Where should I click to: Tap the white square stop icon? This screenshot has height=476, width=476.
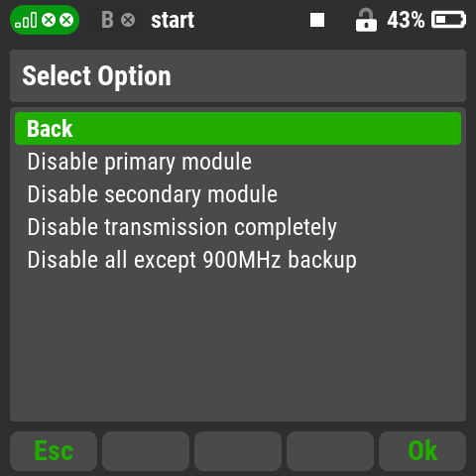(317, 20)
